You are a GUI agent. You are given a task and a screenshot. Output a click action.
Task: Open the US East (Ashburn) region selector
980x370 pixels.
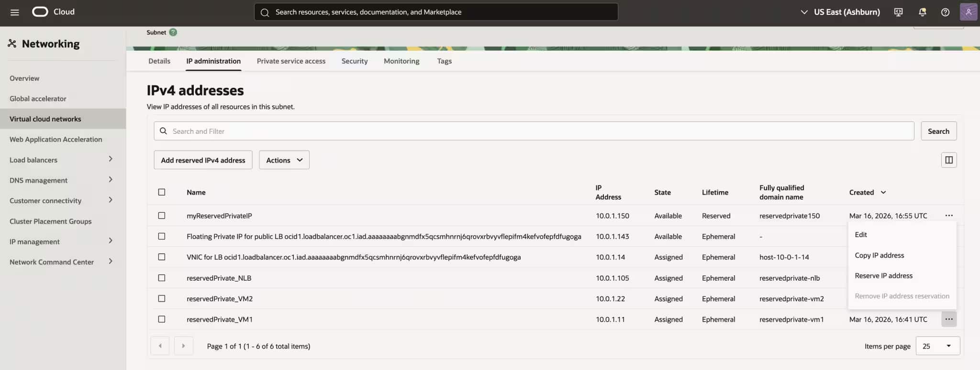click(840, 12)
